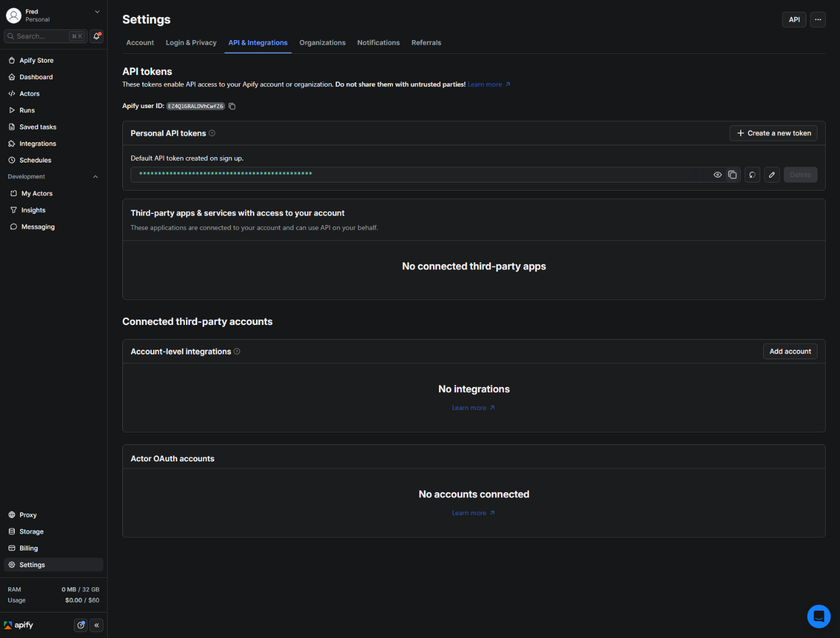Switch to Notifications tab
This screenshot has width=840, height=638.
click(379, 43)
